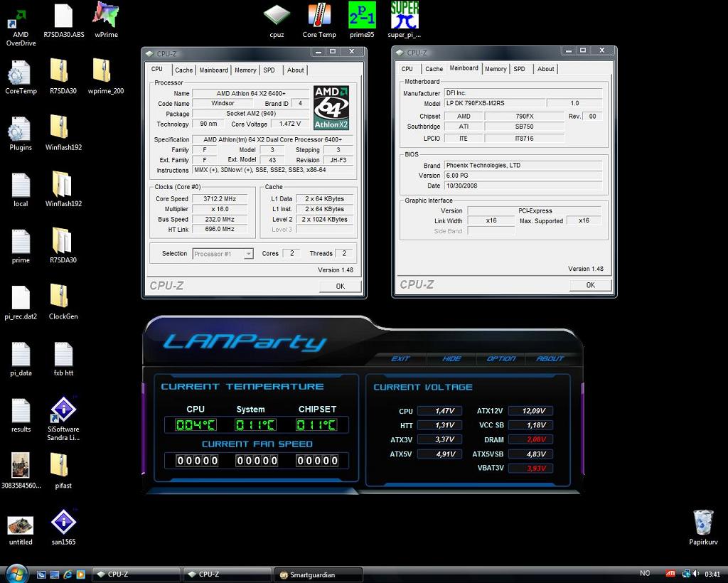Click the ATX12V voltage reading
Viewport: 728px width, 583px height.
point(530,411)
